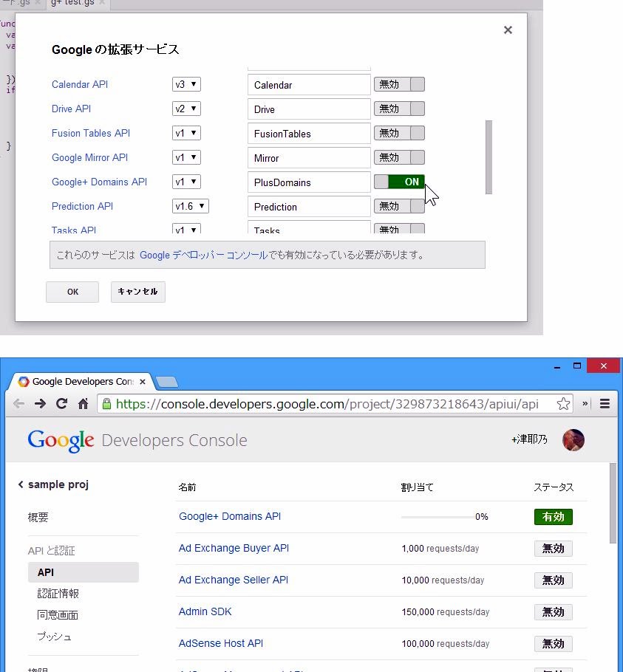Screen dimensions: 623x672
Task: Click browser back arrow button
Action: click(x=19, y=403)
